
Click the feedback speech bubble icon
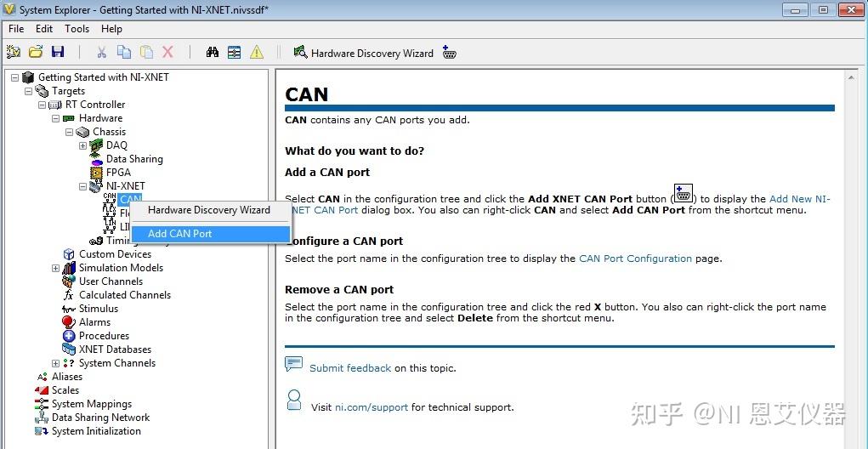293,364
